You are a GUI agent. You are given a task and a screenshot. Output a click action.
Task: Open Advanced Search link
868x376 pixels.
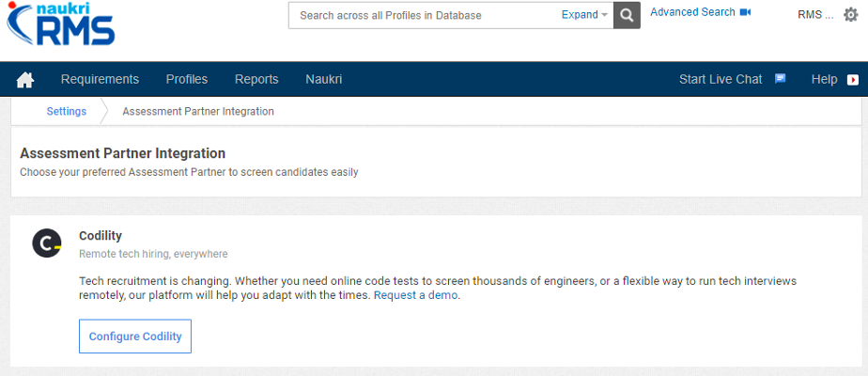[692, 12]
